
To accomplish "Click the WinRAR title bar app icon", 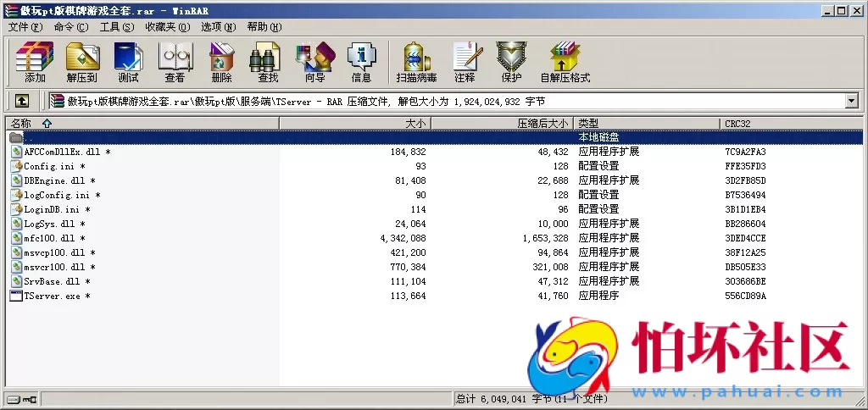I will 10,10.
